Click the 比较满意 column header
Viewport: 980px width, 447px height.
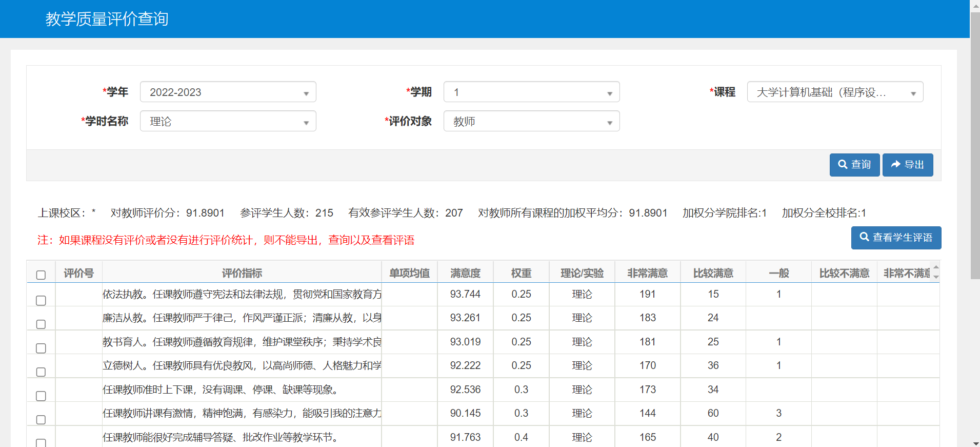(x=713, y=273)
